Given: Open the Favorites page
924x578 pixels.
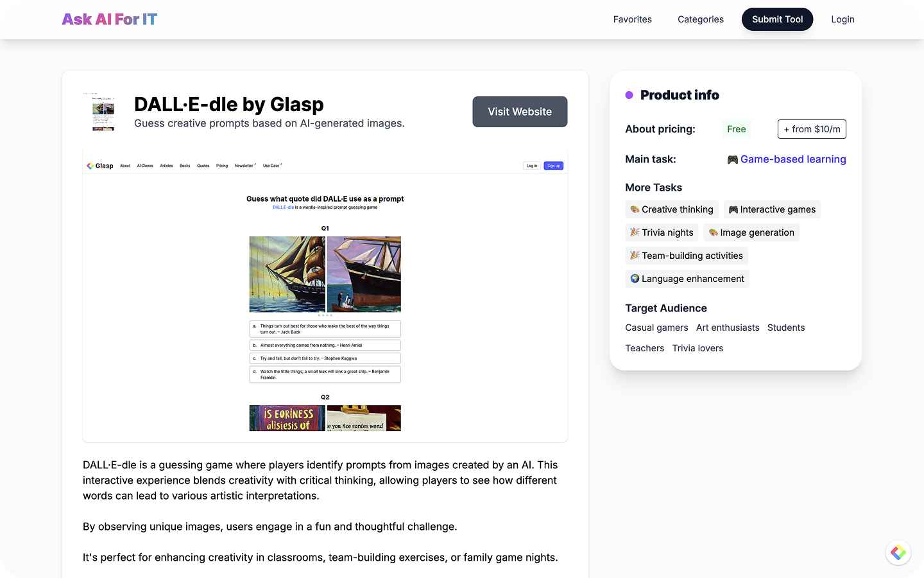Looking at the screenshot, I should click(632, 19).
